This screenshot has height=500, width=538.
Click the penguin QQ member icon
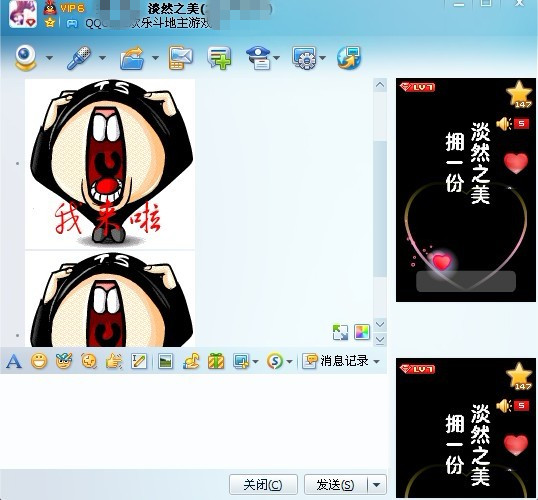[50, 8]
